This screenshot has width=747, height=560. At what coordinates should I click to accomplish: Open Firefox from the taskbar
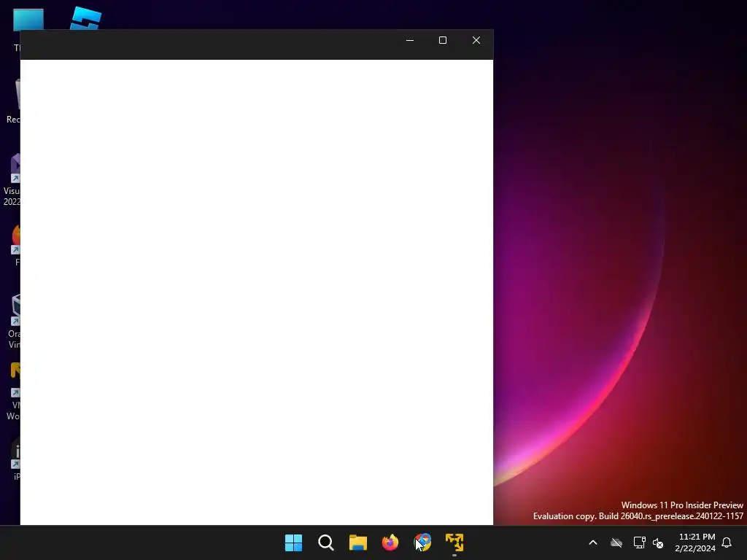pos(390,542)
